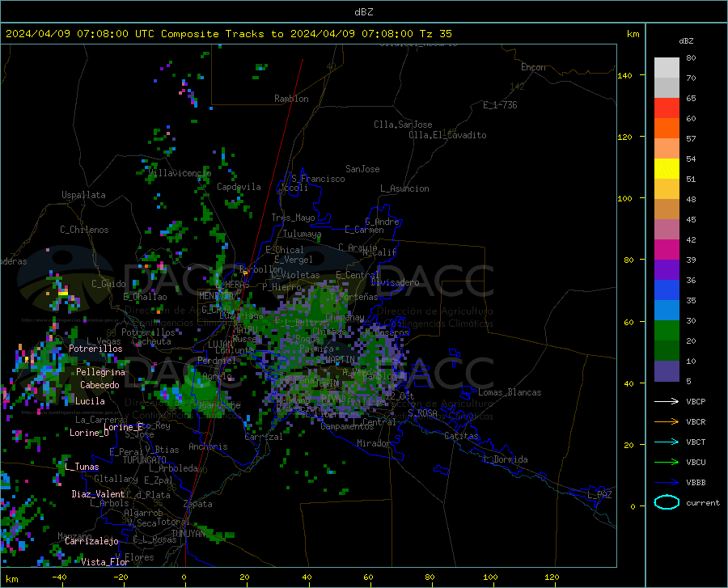
Task: Click the Tres_Mayo map label
Action: (x=293, y=218)
